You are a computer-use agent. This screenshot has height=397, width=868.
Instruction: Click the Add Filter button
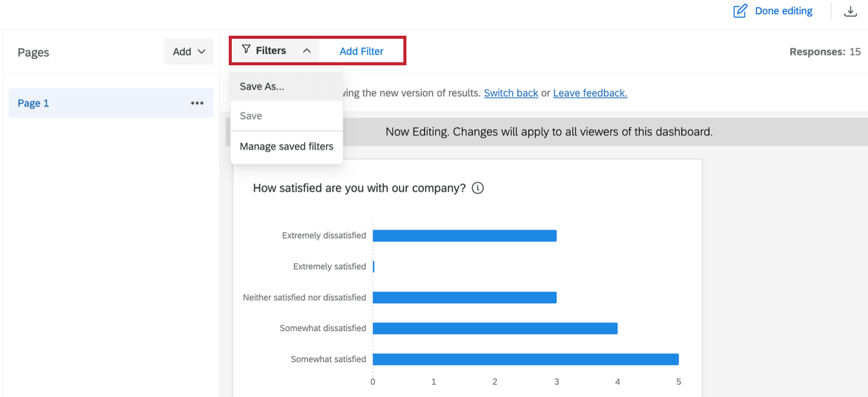pyautogui.click(x=361, y=51)
